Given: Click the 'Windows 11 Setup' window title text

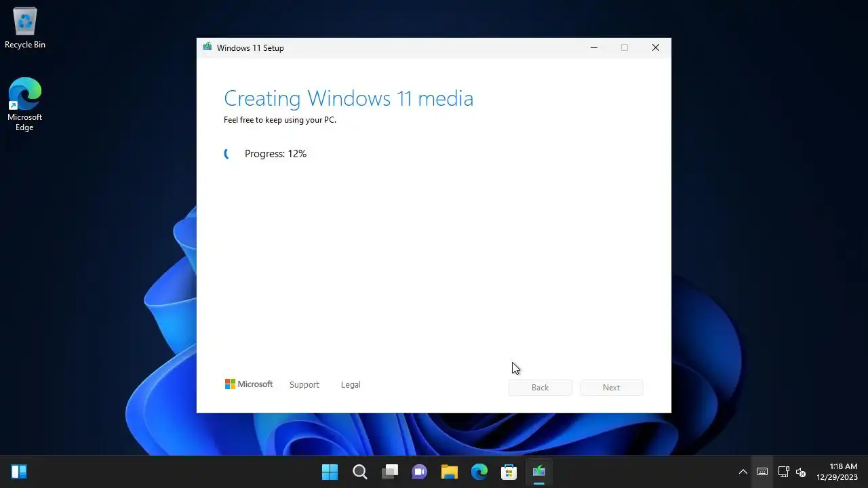Looking at the screenshot, I should point(250,48).
